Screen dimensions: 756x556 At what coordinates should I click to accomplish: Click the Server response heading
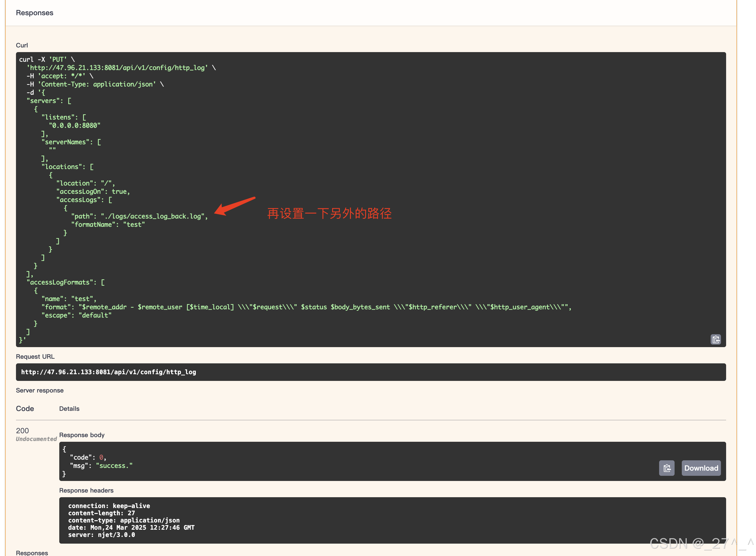click(40, 390)
